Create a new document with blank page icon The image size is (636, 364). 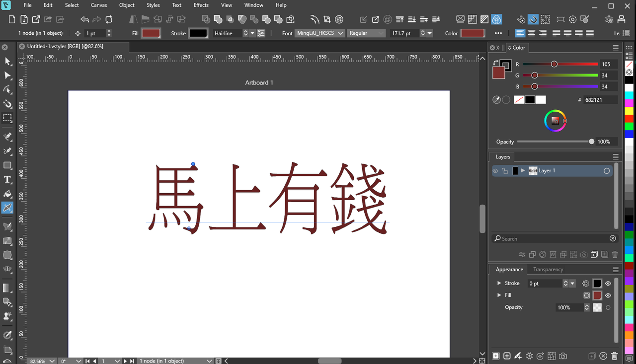click(12, 19)
